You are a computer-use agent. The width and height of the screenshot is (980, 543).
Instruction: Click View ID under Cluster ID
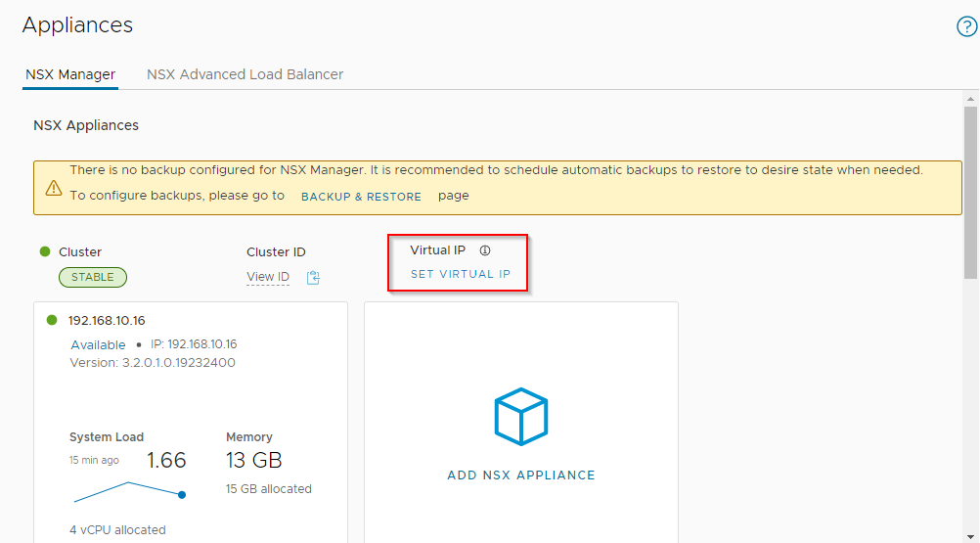pos(268,277)
